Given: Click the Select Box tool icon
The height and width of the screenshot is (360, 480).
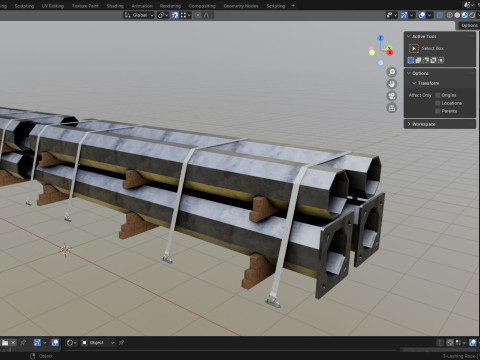Looking at the screenshot, I should pyautogui.click(x=414, y=49).
